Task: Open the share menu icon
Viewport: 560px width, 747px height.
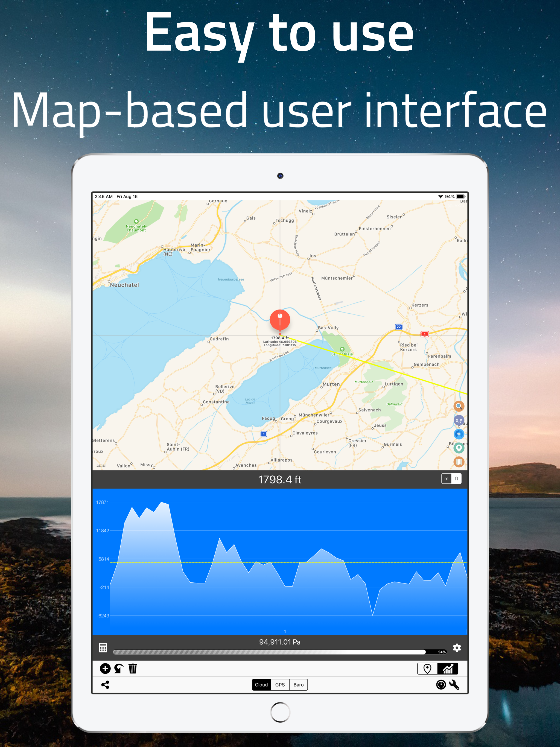Action: pyautogui.click(x=105, y=685)
